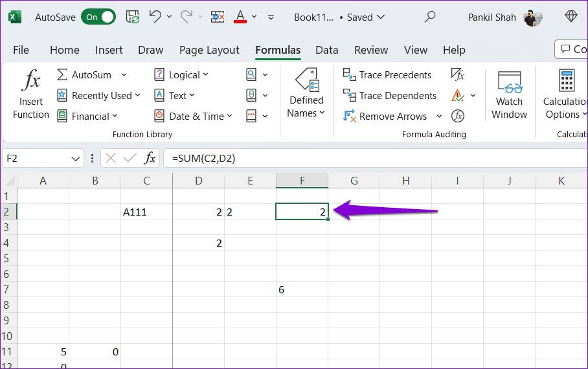Click the Insert Function ribbon button
The height and width of the screenshot is (369, 588).
coord(30,94)
